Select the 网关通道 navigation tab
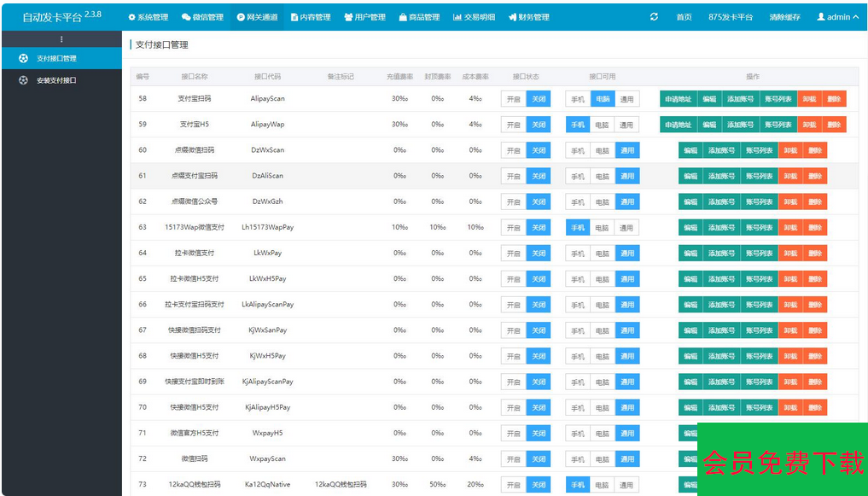 click(x=257, y=17)
